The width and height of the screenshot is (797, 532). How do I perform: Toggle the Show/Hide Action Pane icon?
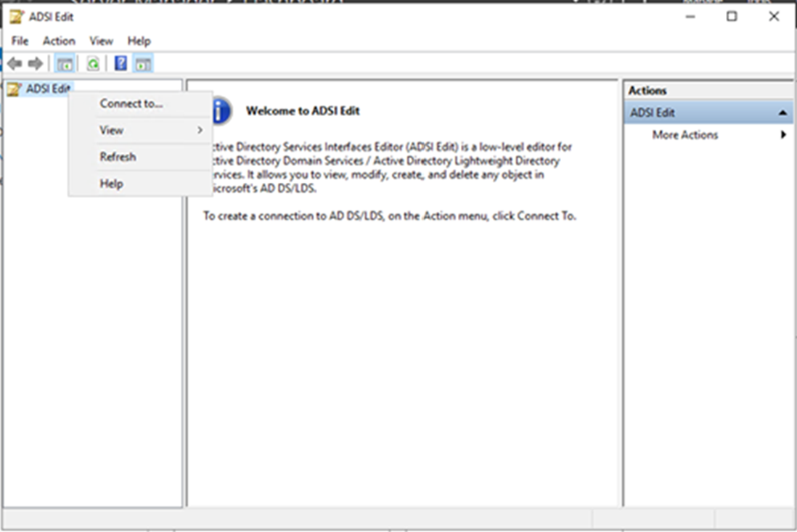(143, 64)
